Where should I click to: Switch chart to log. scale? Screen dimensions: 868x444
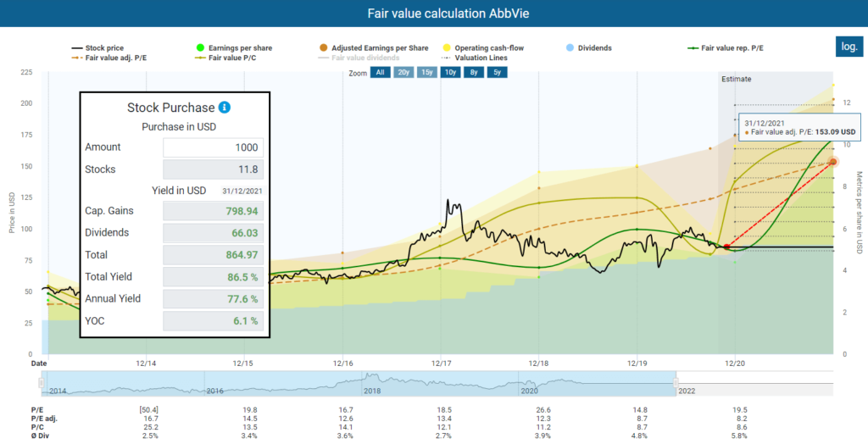pyautogui.click(x=849, y=47)
